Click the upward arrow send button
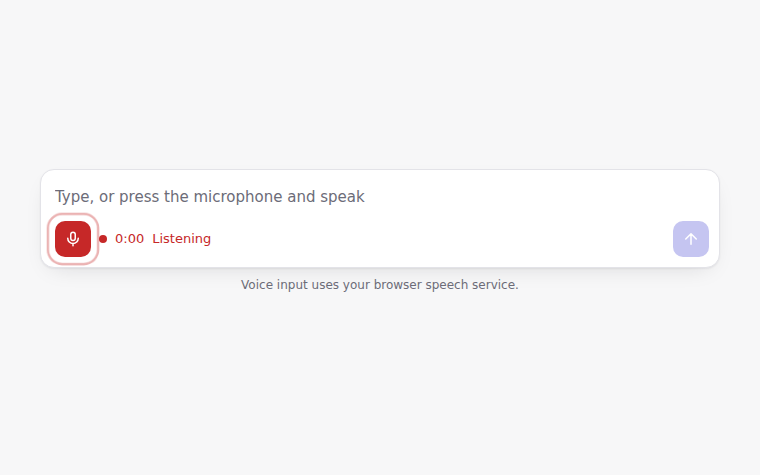 pyautogui.click(x=691, y=239)
